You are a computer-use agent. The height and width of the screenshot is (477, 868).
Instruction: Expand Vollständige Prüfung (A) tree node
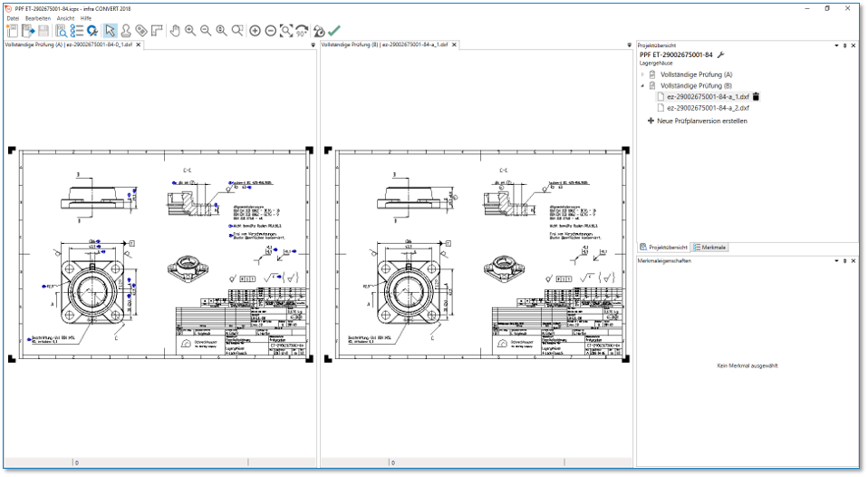click(x=643, y=74)
